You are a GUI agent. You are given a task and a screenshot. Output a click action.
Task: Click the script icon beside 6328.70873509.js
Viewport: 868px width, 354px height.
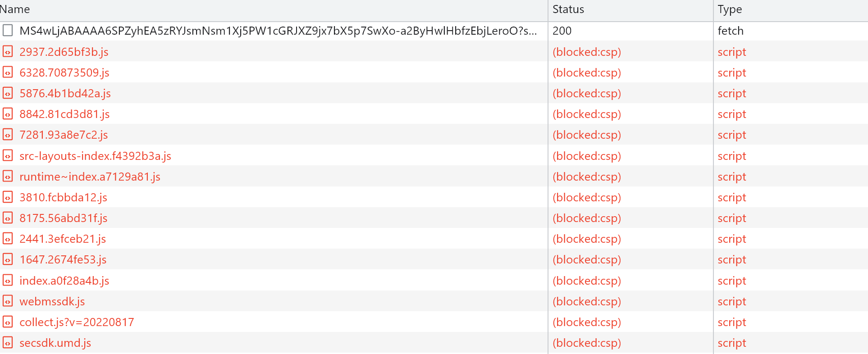(8, 73)
